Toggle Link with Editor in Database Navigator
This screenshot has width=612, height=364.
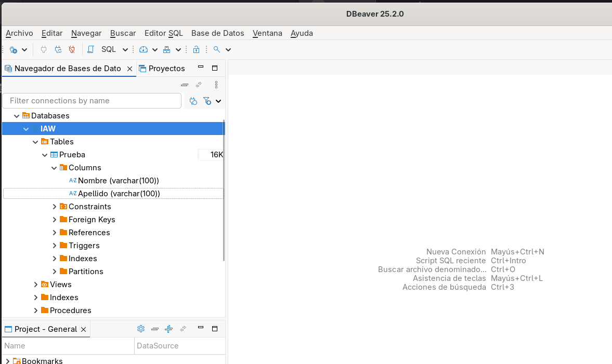pos(199,85)
